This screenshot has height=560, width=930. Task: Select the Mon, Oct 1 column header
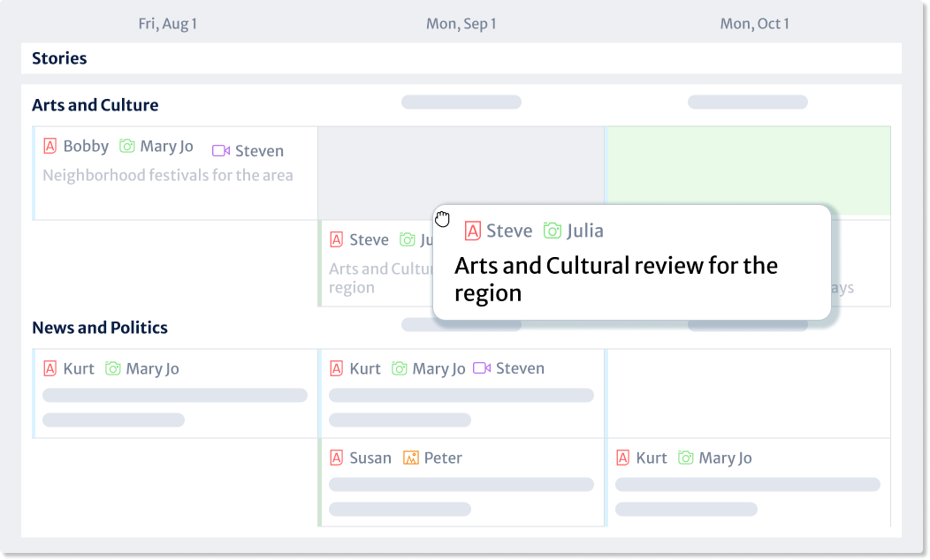pyautogui.click(x=755, y=24)
